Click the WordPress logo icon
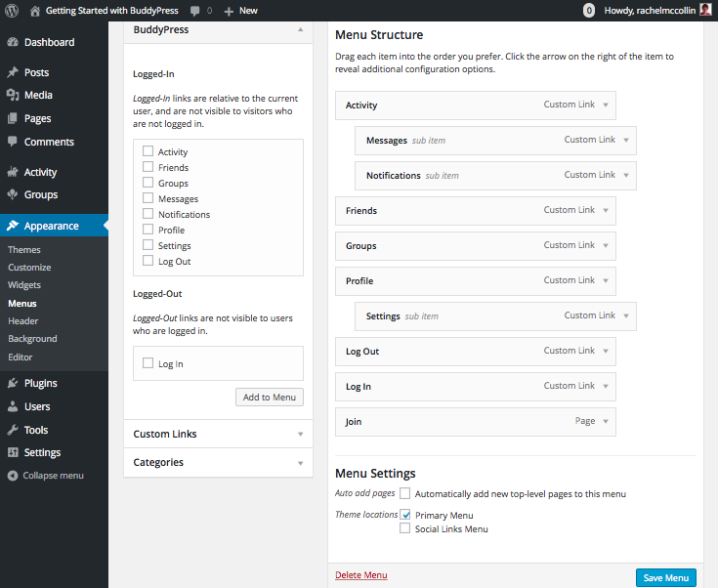This screenshot has height=588, width=718. tap(12, 10)
